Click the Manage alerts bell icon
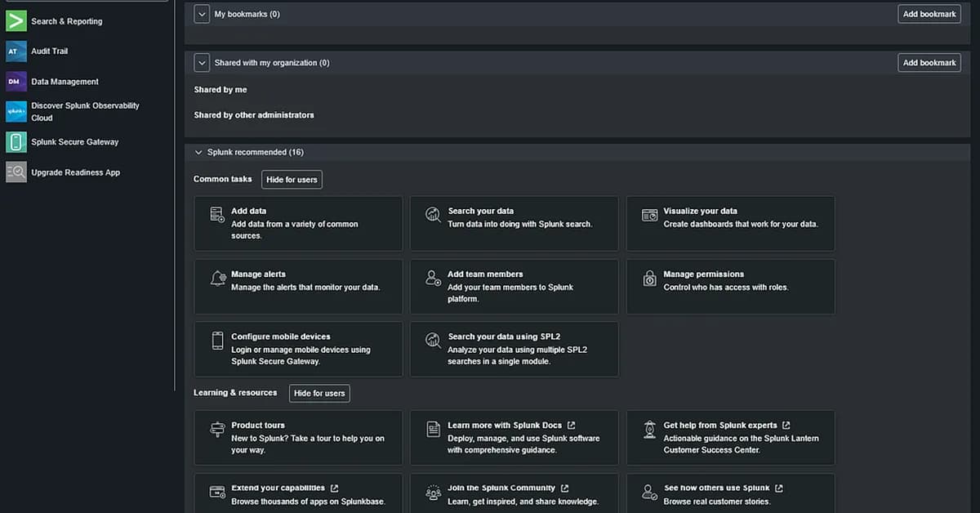 click(217, 279)
